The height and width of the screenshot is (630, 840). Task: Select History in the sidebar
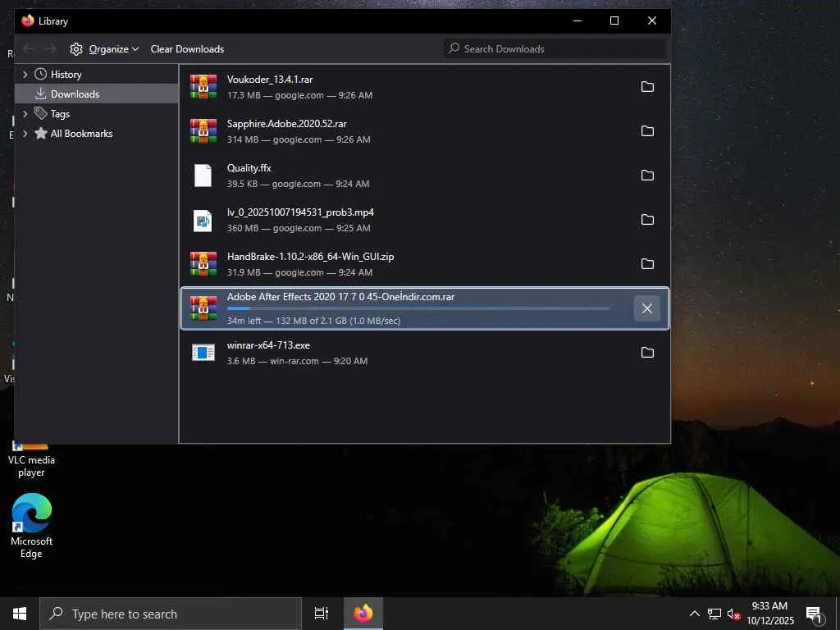(66, 75)
